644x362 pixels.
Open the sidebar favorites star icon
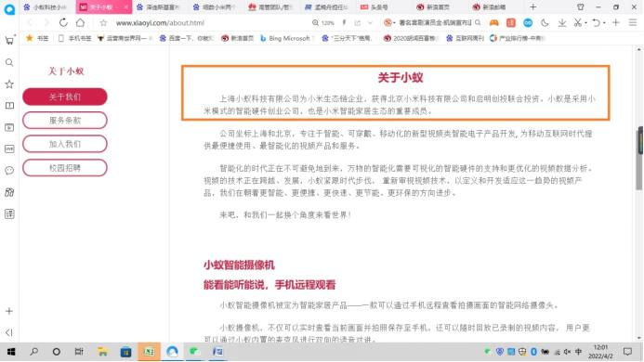point(9,84)
